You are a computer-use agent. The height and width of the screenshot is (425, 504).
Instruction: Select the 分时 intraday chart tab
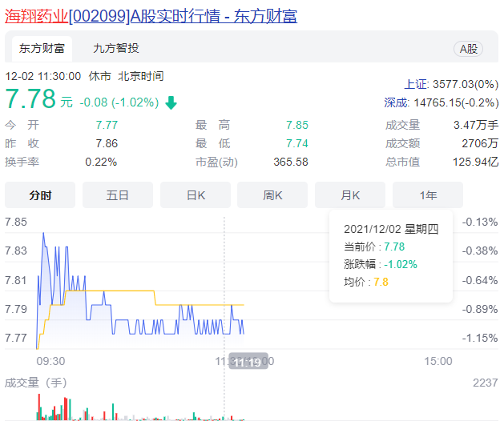click(40, 195)
